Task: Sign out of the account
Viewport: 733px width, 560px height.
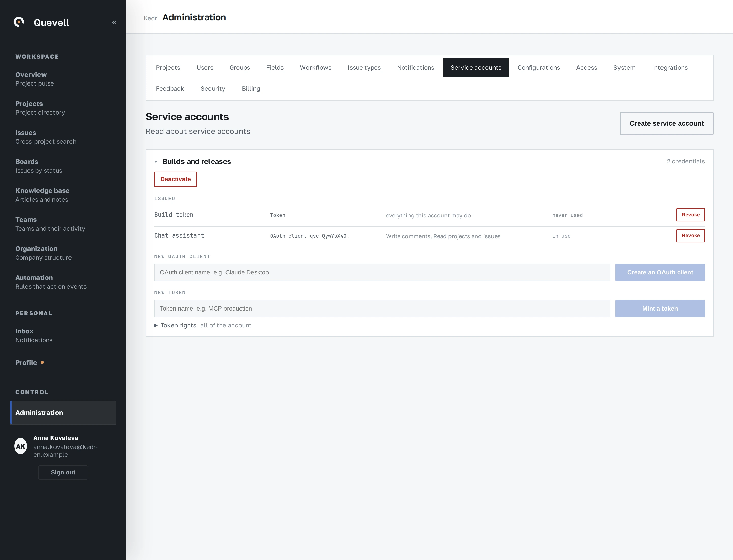Action: click(x=63, y=472)
